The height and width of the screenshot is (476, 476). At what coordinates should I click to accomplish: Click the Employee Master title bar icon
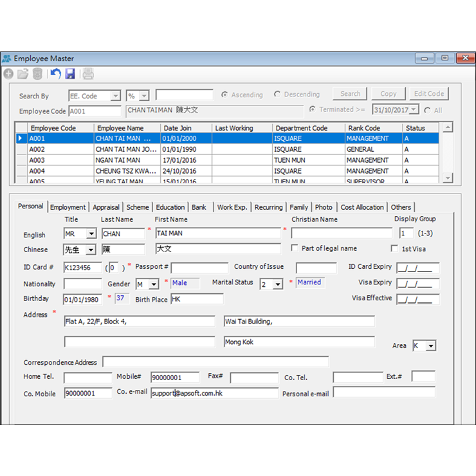[x=7, y=59]
